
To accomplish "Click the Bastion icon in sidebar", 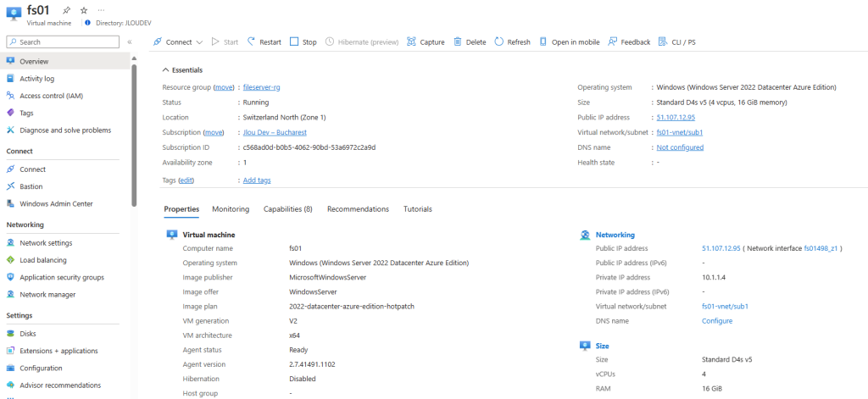I will 10,186.
